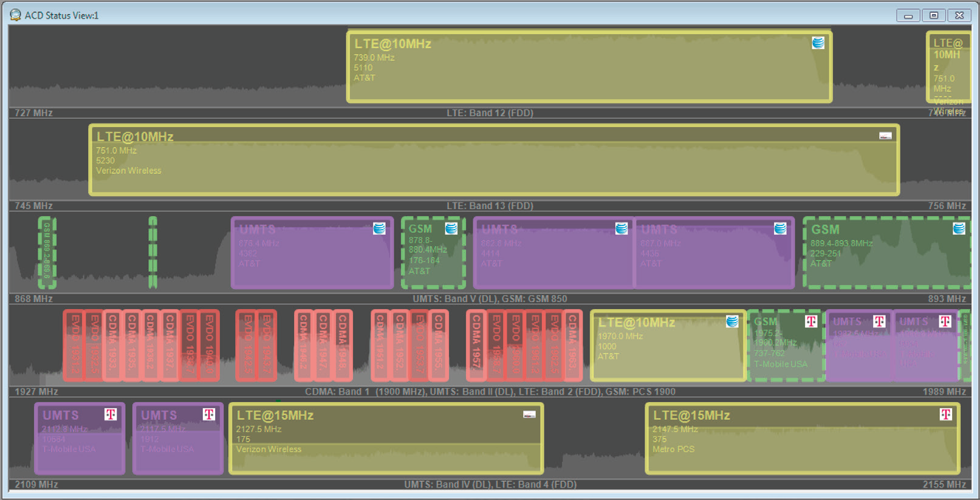This screenshot has height=500, width=980.
Task: Select the CDMA 1963 carrier block
Action: pos(573,346)
